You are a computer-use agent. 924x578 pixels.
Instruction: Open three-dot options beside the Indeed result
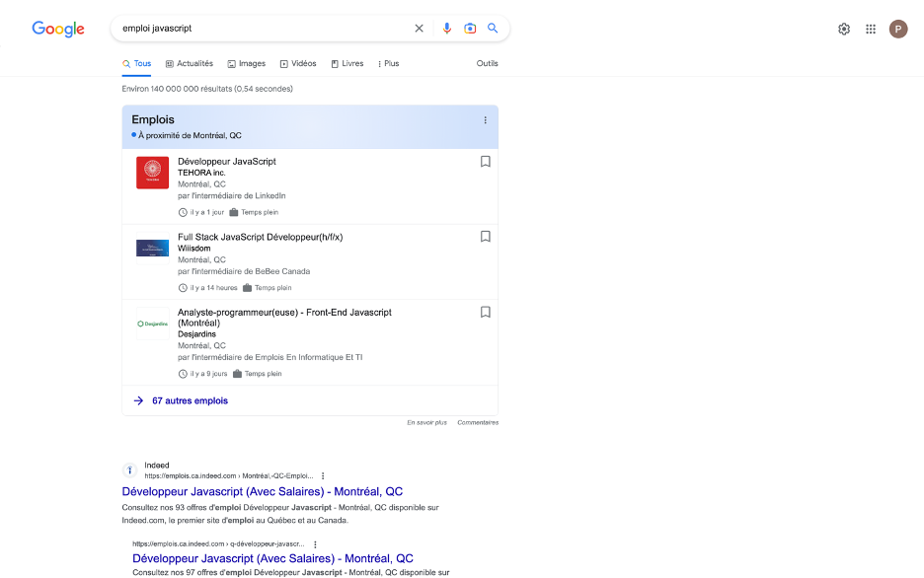point(323,475)
